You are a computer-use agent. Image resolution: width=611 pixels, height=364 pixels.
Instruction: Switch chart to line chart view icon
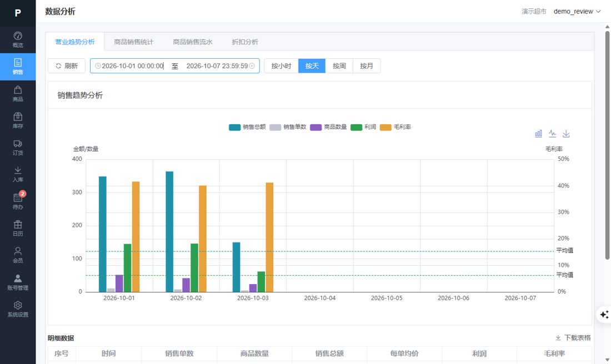(x=552, y=134)
